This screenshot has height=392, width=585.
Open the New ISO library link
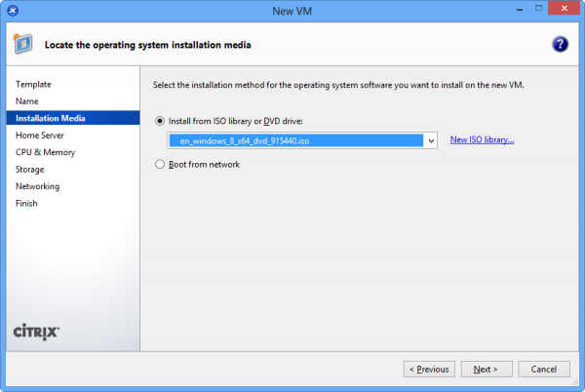click(x=482, y=139)
